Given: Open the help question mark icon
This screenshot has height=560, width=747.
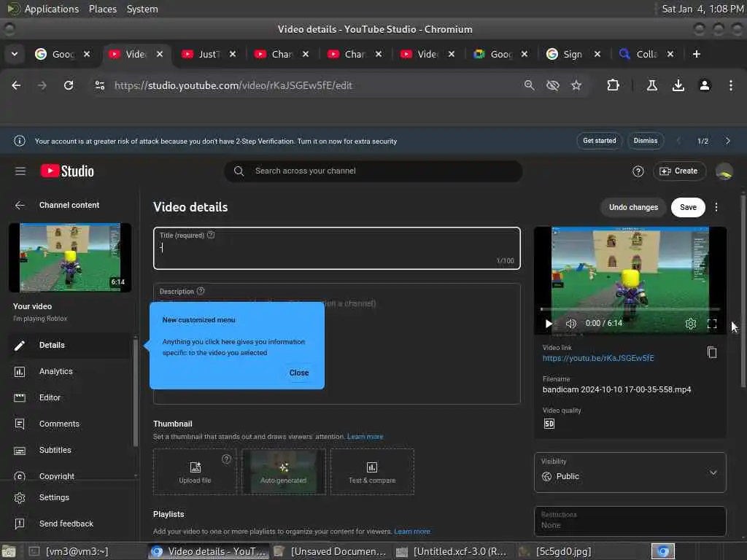Looking at the screenshot, I should tap(638, 171).
